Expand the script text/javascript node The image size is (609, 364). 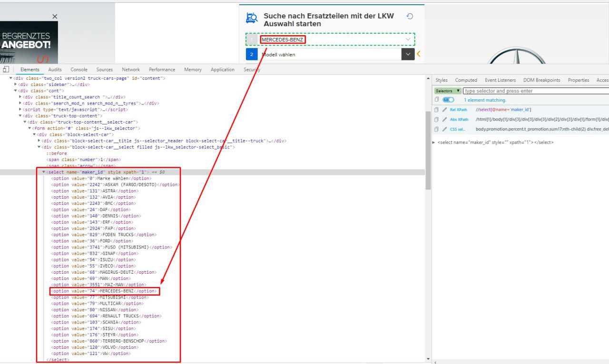20,109
